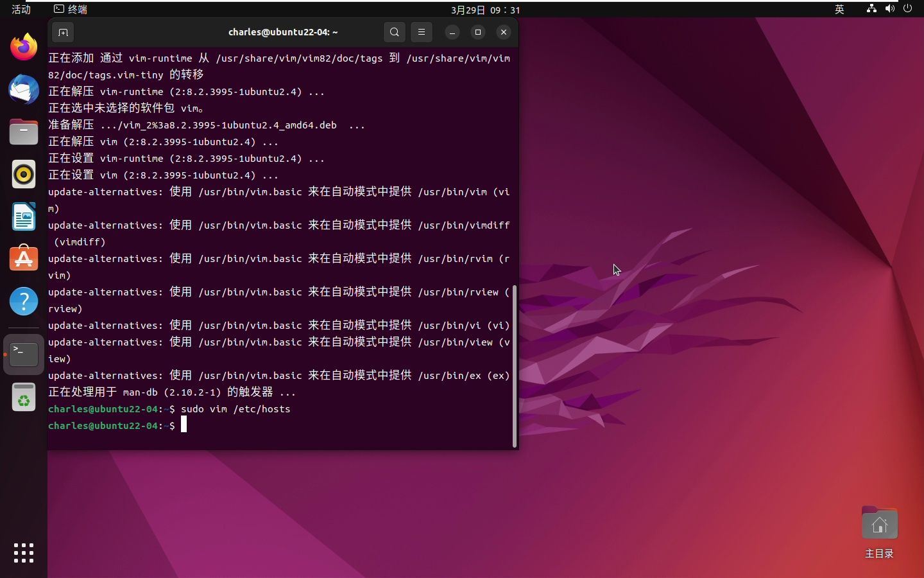This screenshot has height=578, width=924.
Task: Click the '准备解压' deb package line
Action: click(x=207, y=125)
